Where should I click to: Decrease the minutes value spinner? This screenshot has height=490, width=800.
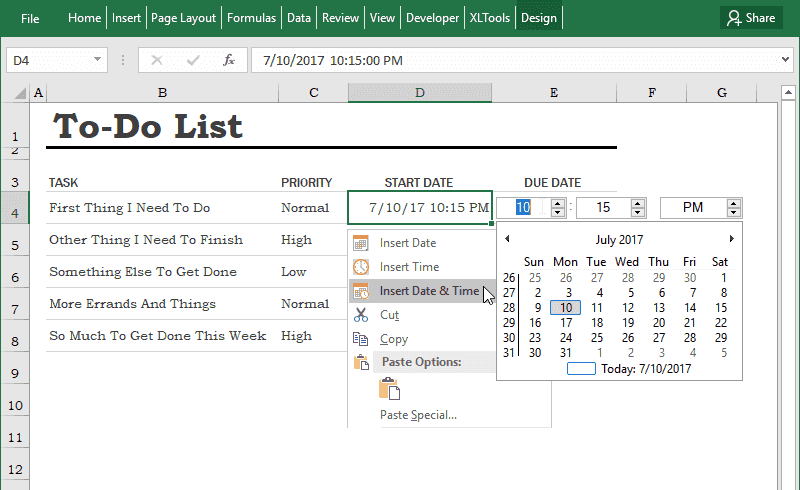638,212
